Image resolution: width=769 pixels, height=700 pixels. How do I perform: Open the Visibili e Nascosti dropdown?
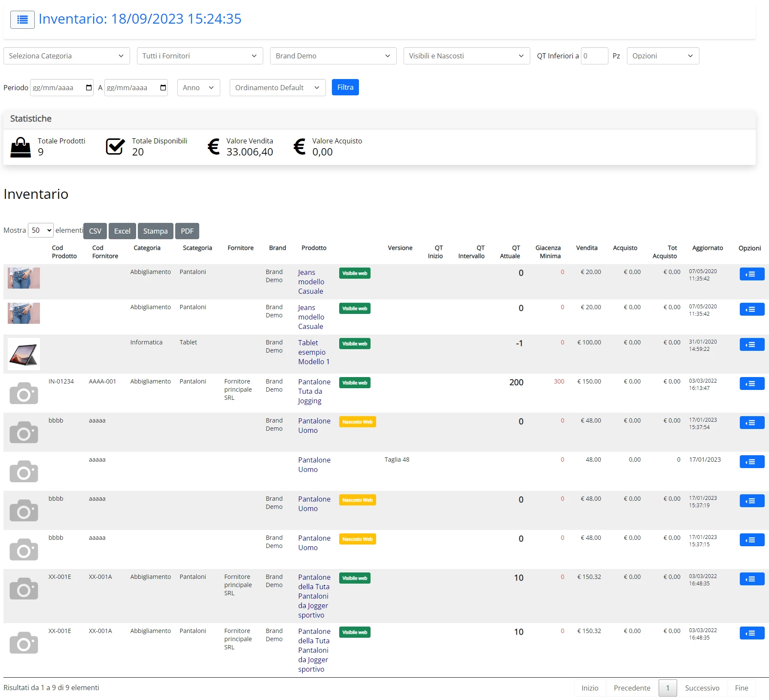click(x=466, y=56)
